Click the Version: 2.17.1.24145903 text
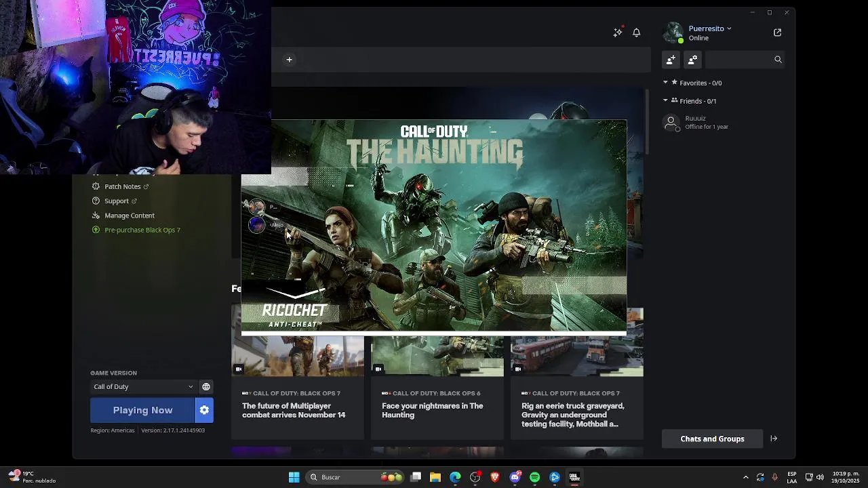Image resolution: width=868 pixels, height=488 pixels. [173, 430]
